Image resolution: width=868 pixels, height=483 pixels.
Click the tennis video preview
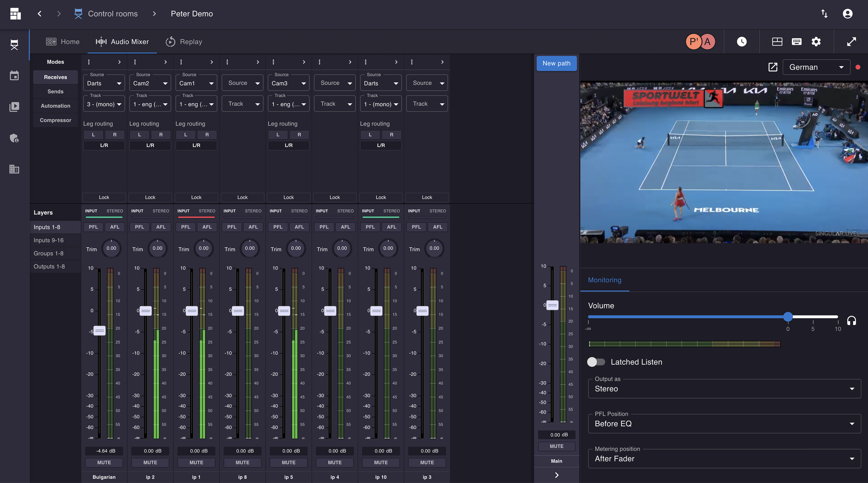coord(724,162)
